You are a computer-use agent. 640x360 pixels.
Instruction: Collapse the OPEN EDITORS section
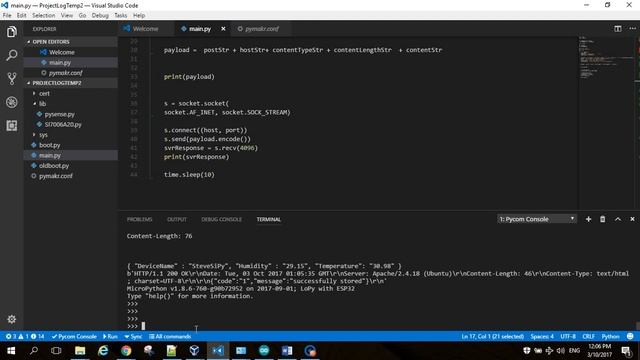(x=71, y=42)
